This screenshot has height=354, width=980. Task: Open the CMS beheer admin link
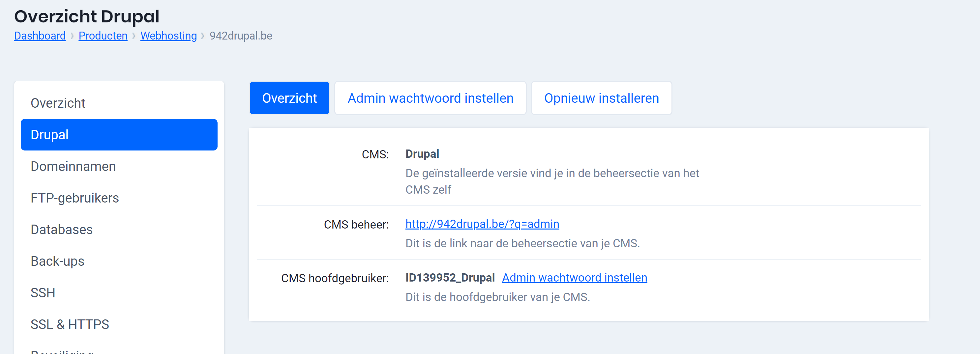coord(482,224)
